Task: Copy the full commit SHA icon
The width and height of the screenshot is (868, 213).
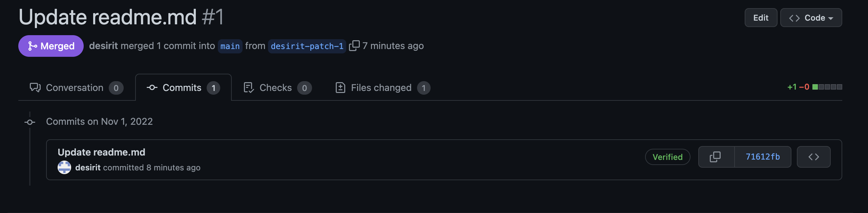Action: pyautogui.click(x=716, y=157)
